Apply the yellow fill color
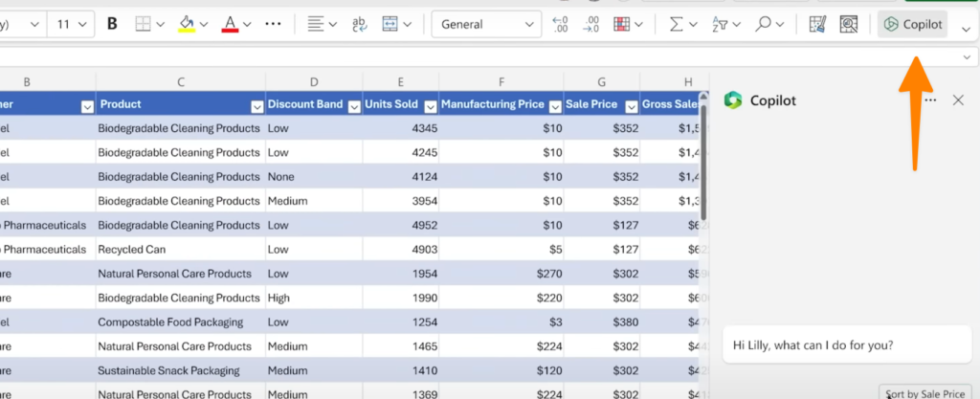The height and width of the screenshot is (399, 980). (x=187, y=24)
